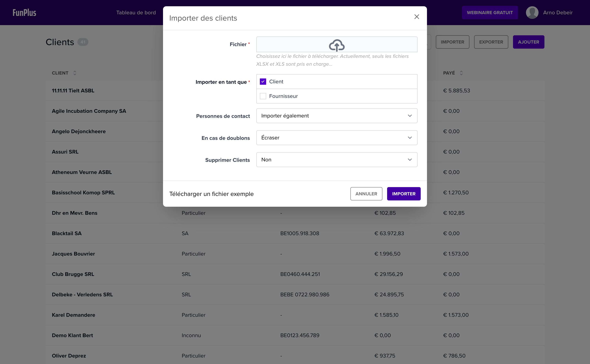Open the Supprimer Clients dropdown
Screen dimensions: 590x364
tap(336, 160)
